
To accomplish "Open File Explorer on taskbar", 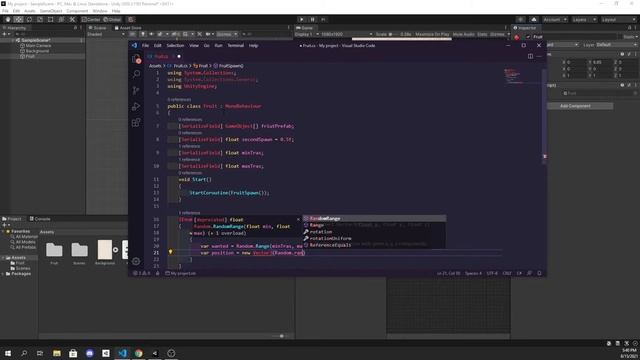I will (x=57, y=353).
